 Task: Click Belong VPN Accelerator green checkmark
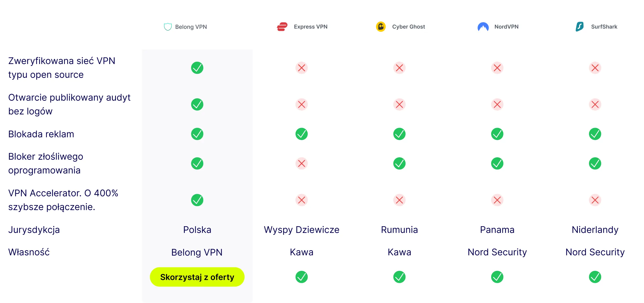point(197,200)
